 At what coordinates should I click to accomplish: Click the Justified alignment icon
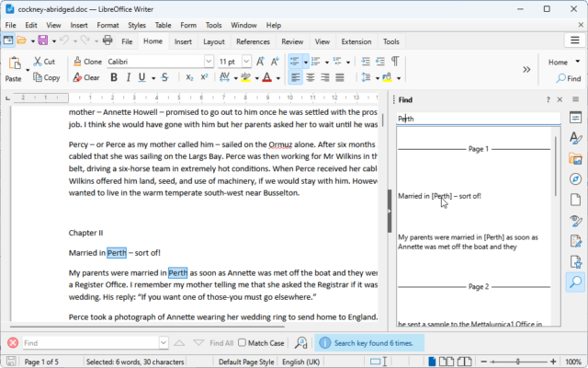340,77
